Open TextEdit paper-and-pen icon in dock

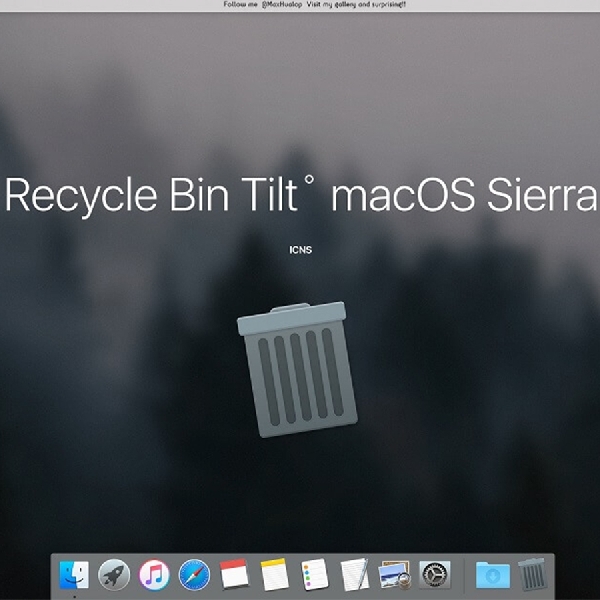tap(355, 574)
